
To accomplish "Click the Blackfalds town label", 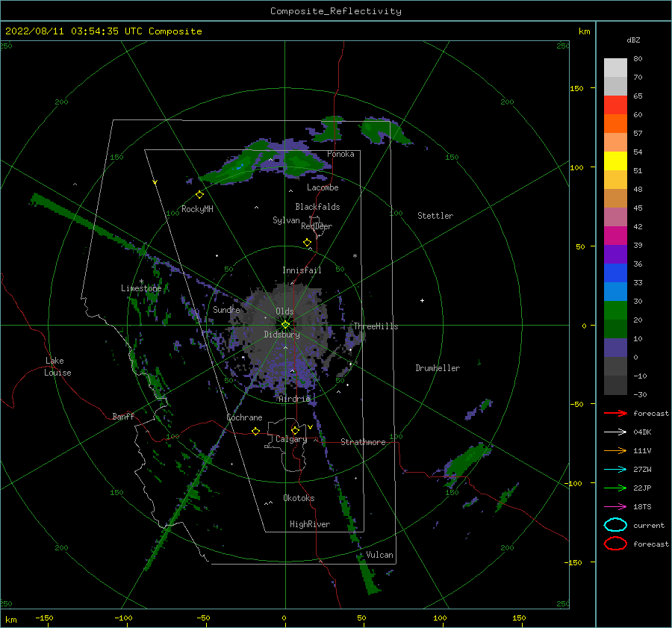I will 317,207.
